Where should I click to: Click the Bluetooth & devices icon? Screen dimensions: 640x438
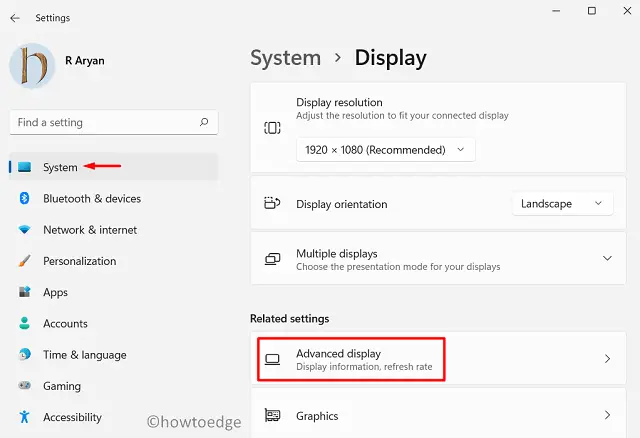(x=25, y=198)
